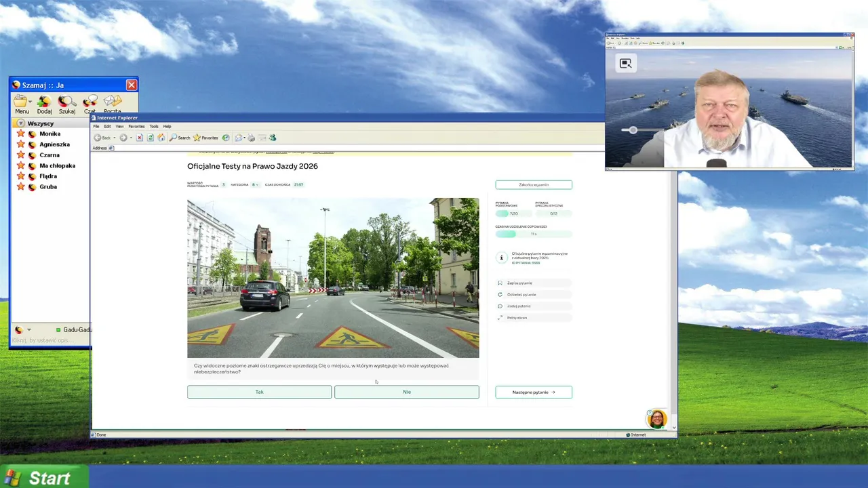This screenshot has width=868, height=488.
Task: Open the File menu
Action: [96, 126]
